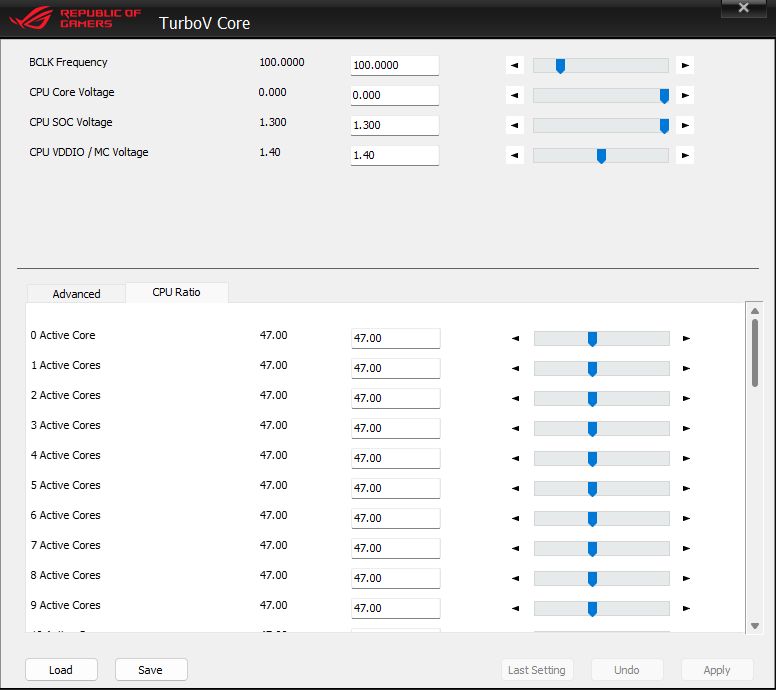Click the CPU Ratio list scrollbar thumb
Image resolution: width=776 pixels, height=690 pixels.
coord(755,352)
